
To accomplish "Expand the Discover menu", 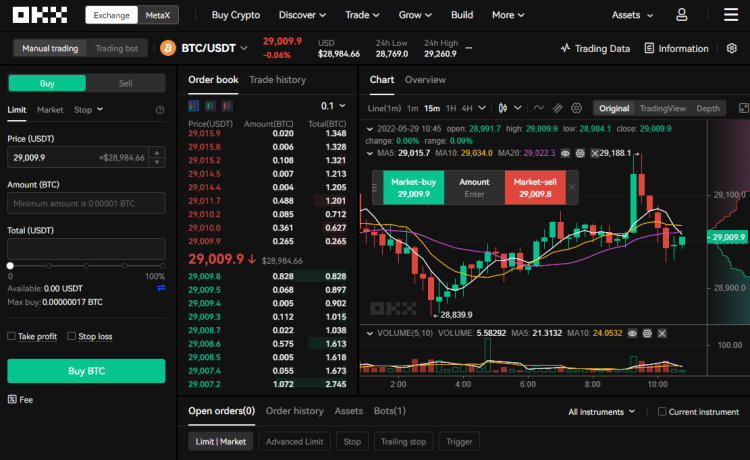I will [x=302, y=15].
